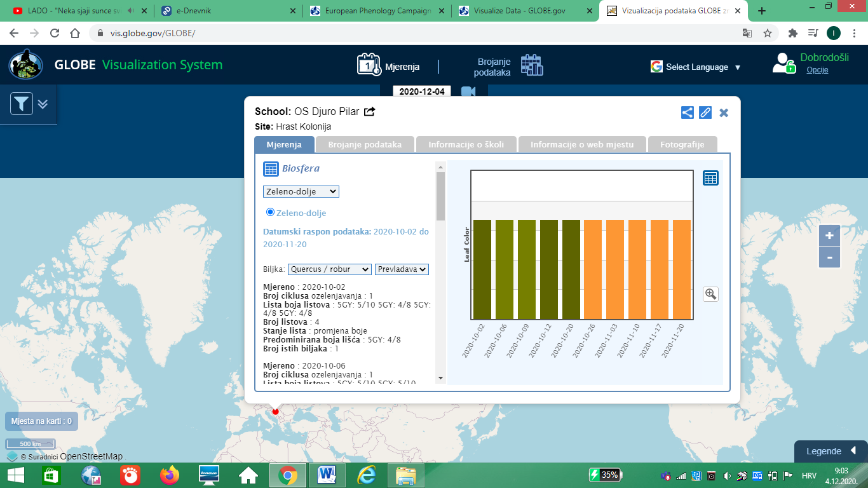Expand the filter panel double chevron
The image size is (868, 488).
[43, 104]
